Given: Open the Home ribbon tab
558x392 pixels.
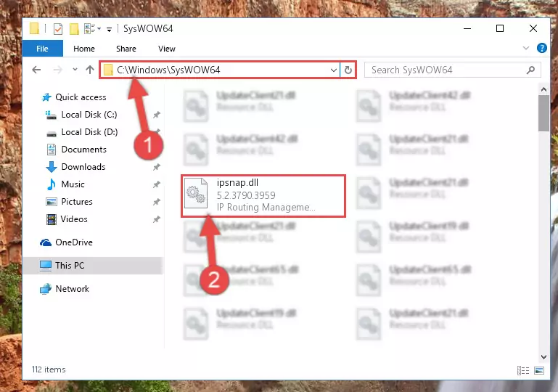Looking at the screenshot, I should [84, 49].
